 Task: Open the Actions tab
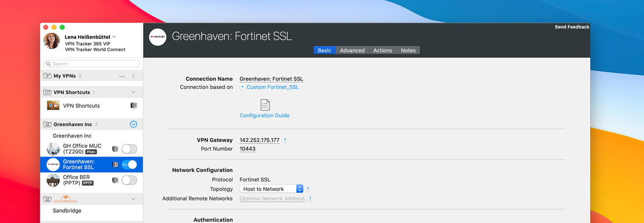coord(383,50)
